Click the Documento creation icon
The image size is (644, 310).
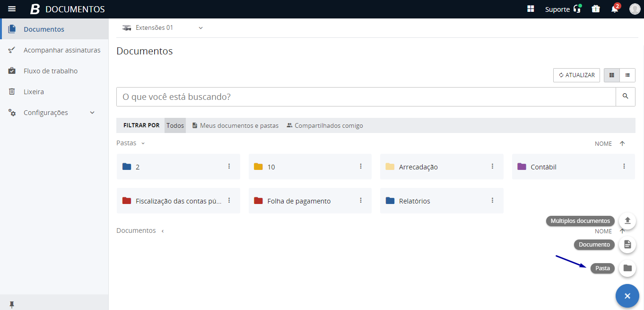[627, 245]
